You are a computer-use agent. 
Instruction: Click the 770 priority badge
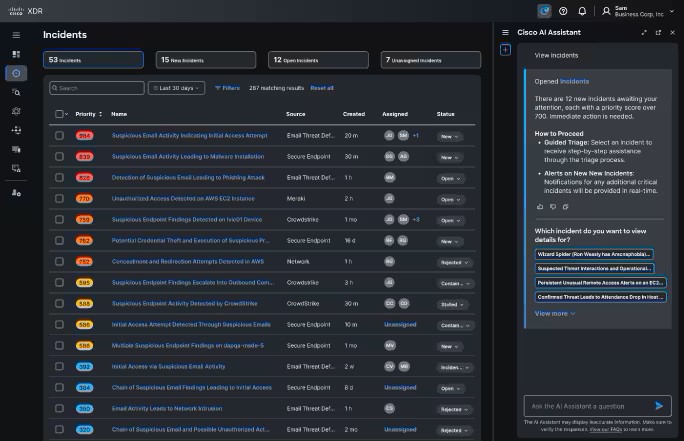pos(84,198)
